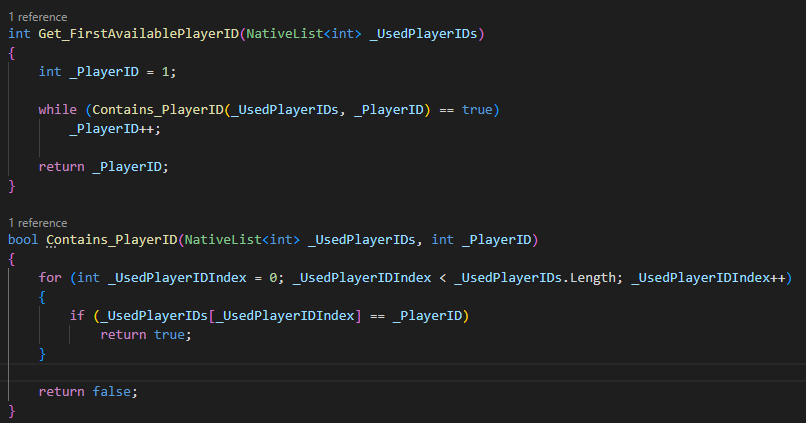Click Contains_PlayerID in the bool method declaration
806x423 pixels.
coord(112,240)
